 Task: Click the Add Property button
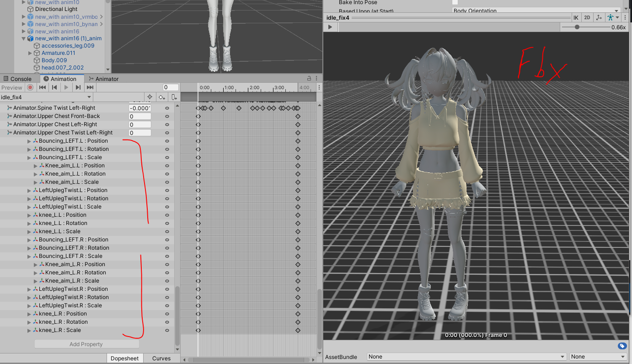[86, 344]
